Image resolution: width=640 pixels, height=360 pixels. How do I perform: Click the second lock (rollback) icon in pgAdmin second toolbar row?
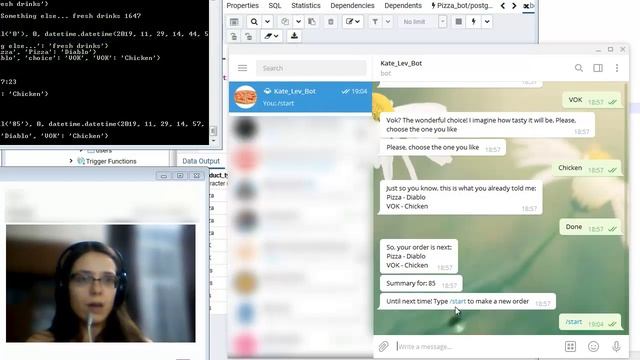coord(248,36)
